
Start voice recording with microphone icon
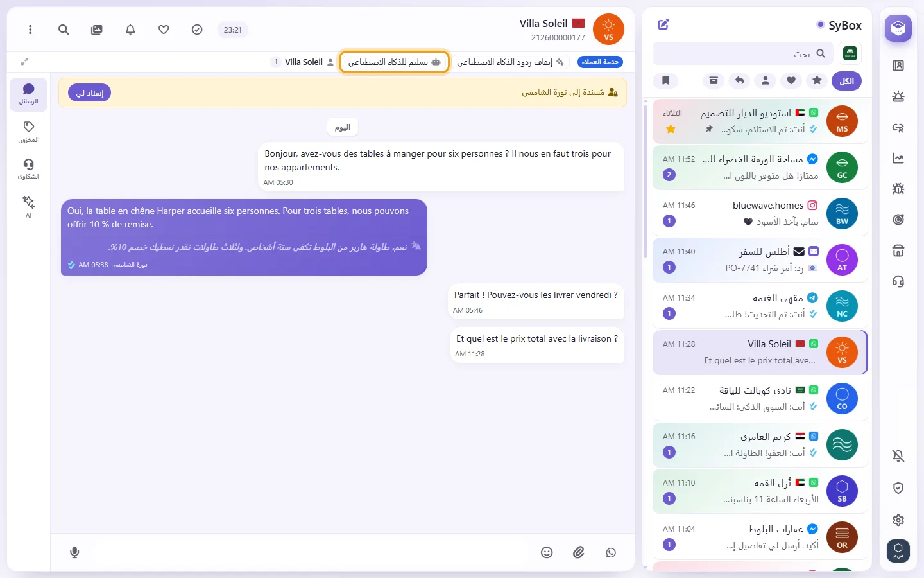click(x=74, y=552)
